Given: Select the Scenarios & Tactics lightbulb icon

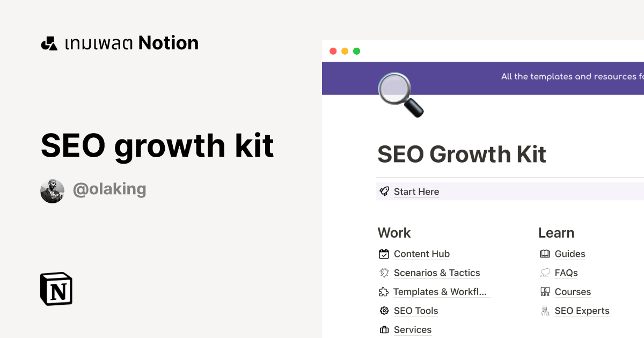Looking at the screenshot, I should (384, 273).
